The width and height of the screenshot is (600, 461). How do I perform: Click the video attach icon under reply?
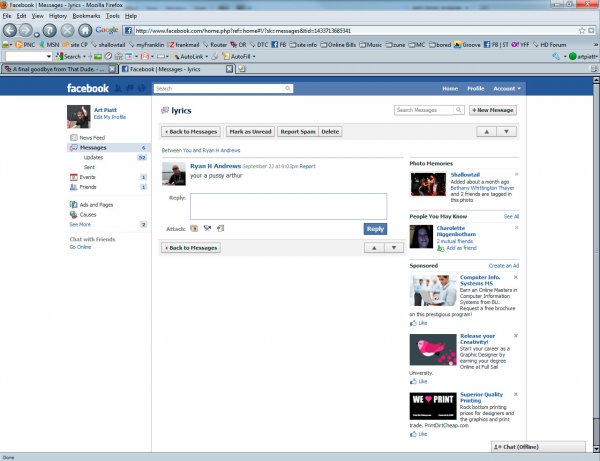[208, 228]
